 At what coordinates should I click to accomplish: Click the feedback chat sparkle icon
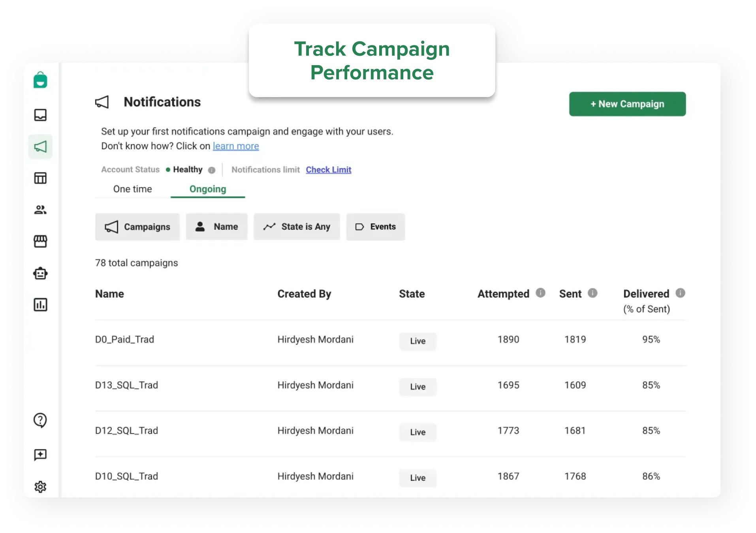(40, 454)
